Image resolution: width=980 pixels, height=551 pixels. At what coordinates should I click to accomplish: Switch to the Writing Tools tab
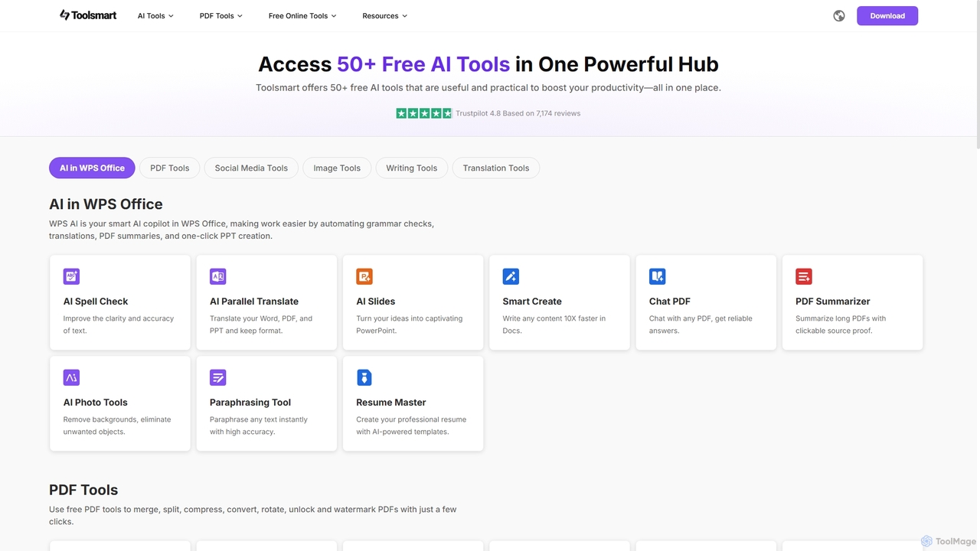[x=412, y=168]
